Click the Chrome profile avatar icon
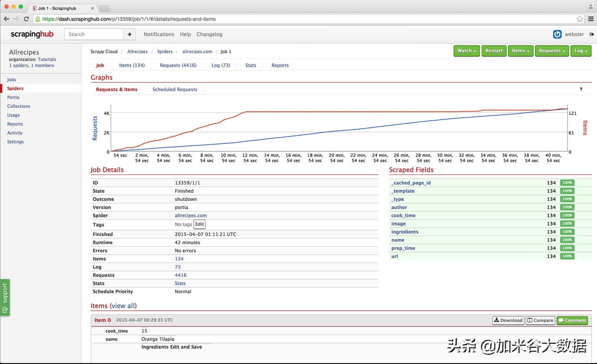This screenshot has height=364, width=597. pyautogui.click(x=591, y=6)
